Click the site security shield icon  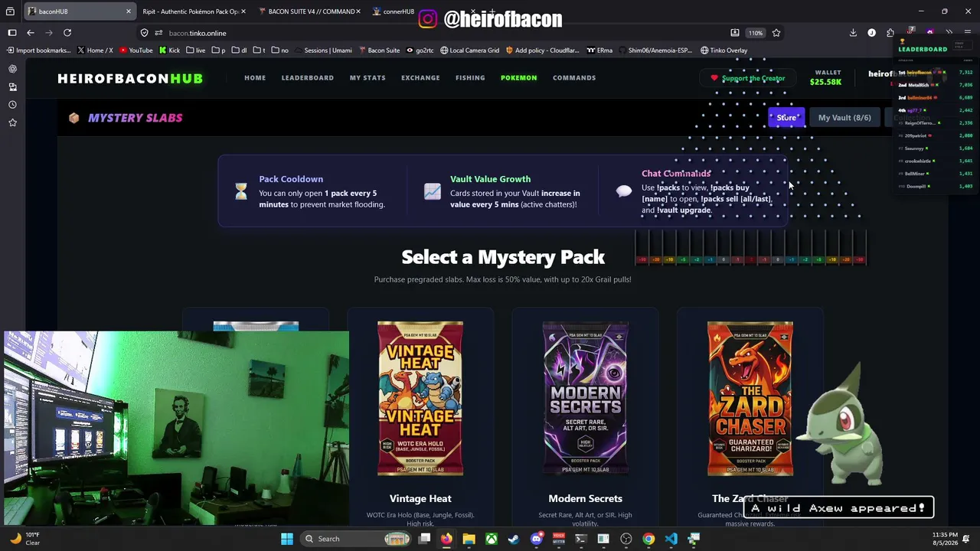click(x=144, y=33)
